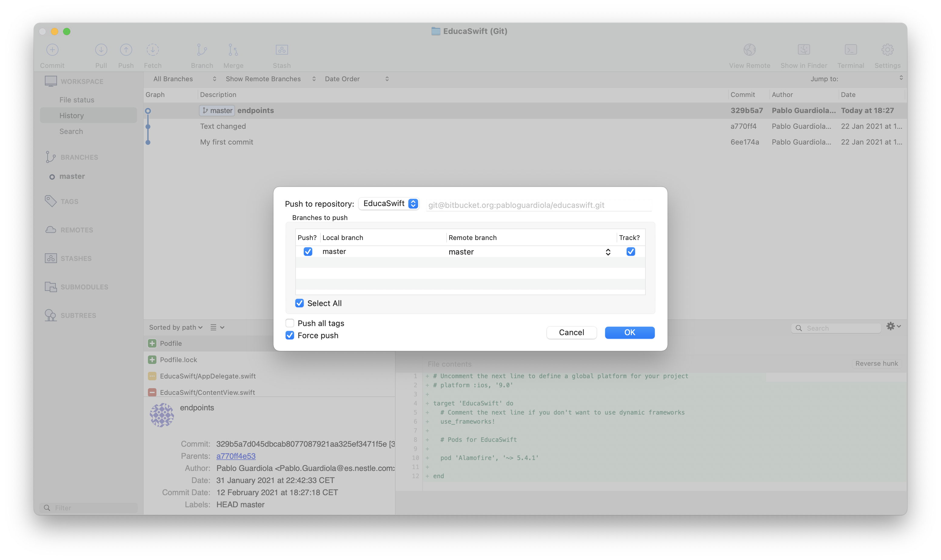Open the Remotes sidebar section
Screen dimensions: 941x560
[77, 230]
